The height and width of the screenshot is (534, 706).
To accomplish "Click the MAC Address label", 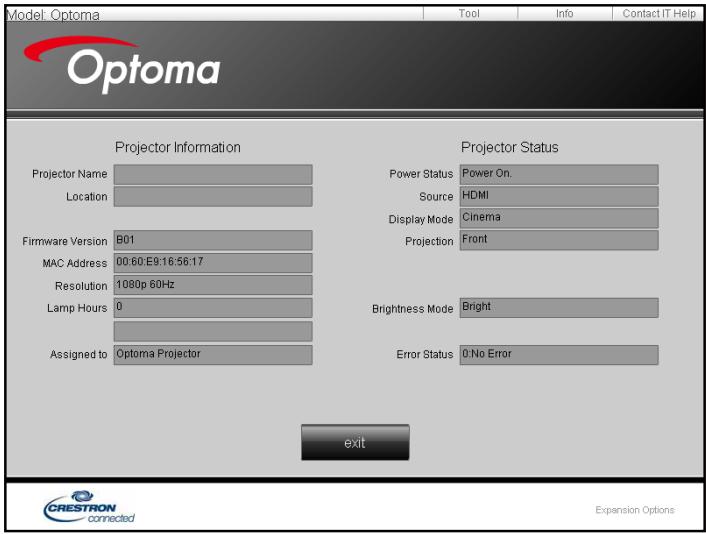I will 75,263.
